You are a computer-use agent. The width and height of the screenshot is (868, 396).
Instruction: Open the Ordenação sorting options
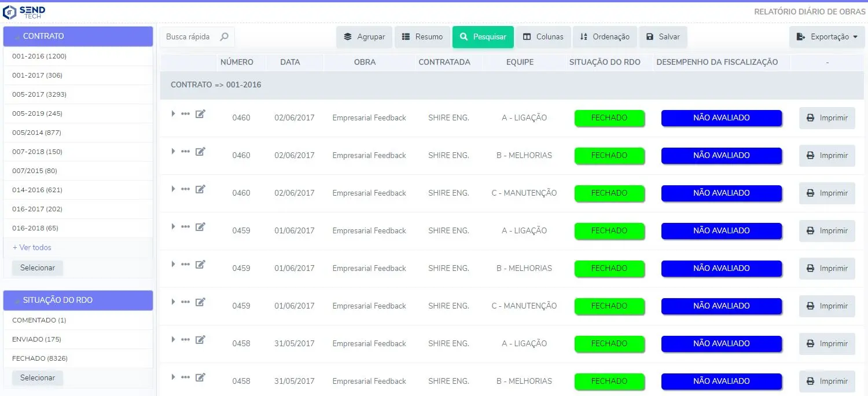click(x=605, y=36)
